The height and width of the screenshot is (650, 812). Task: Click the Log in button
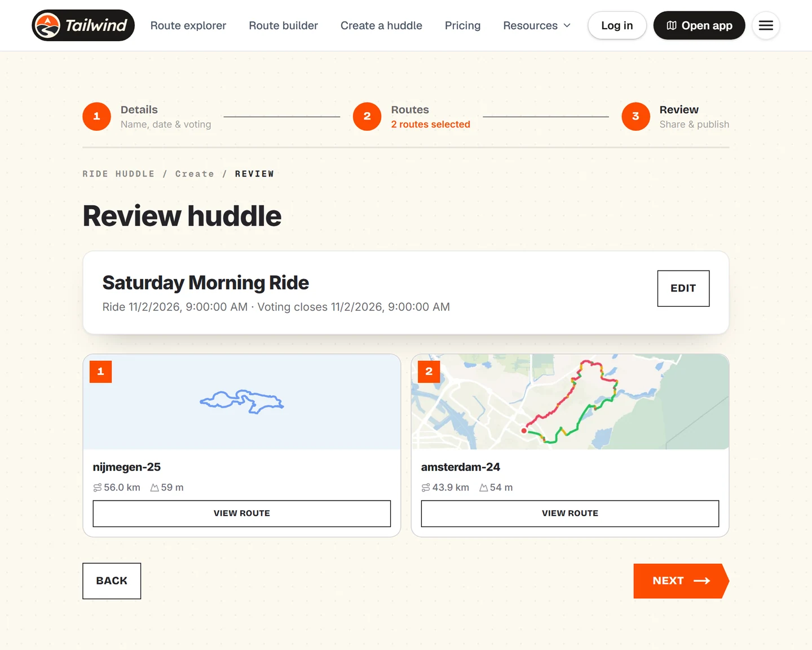tap(617, 25)
